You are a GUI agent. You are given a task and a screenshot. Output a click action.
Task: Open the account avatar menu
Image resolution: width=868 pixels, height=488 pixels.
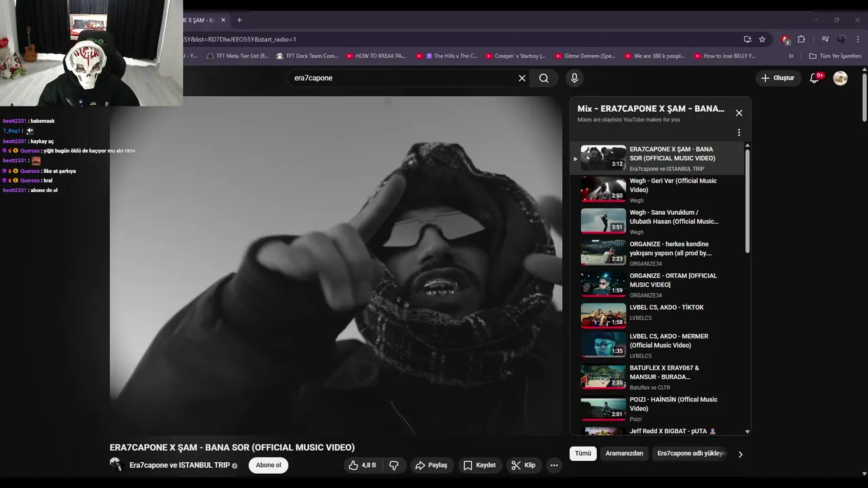pyautogui.click(x=840, y=78)
